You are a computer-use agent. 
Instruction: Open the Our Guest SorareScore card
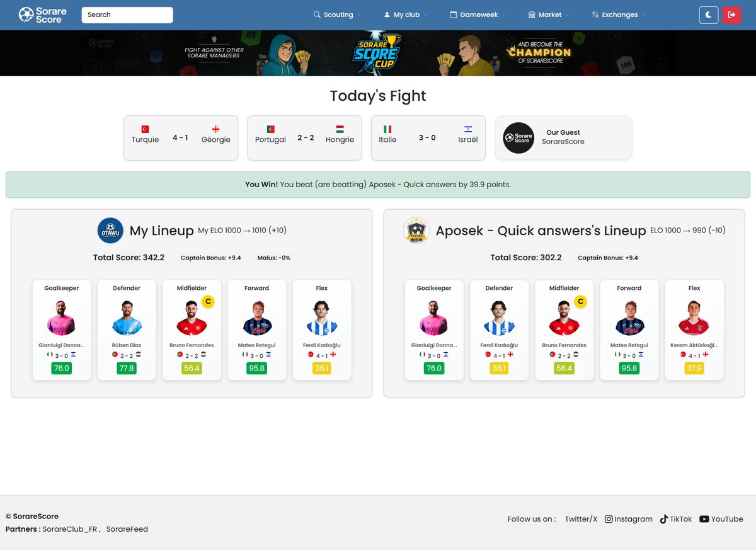coord(563,138)
